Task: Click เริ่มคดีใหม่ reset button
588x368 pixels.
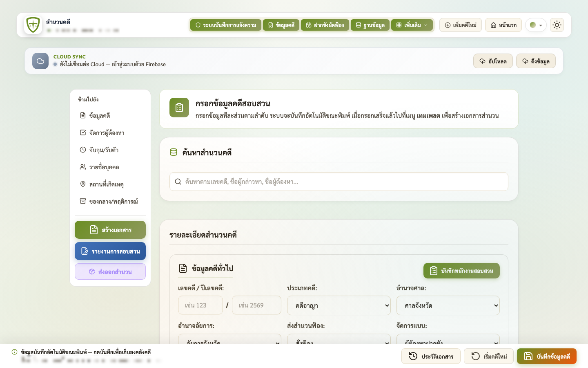Action: pos(489,356)
